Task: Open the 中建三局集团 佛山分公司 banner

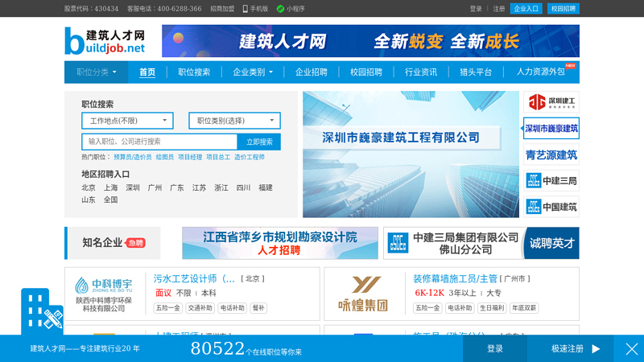Action: coord(481,243)
